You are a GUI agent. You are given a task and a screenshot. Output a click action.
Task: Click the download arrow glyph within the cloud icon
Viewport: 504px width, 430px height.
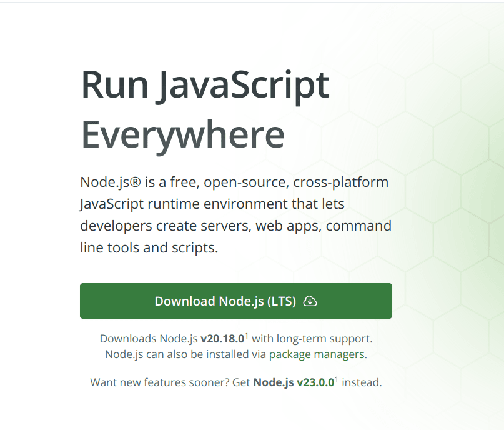pyautogui.click(x=311, y=301)
